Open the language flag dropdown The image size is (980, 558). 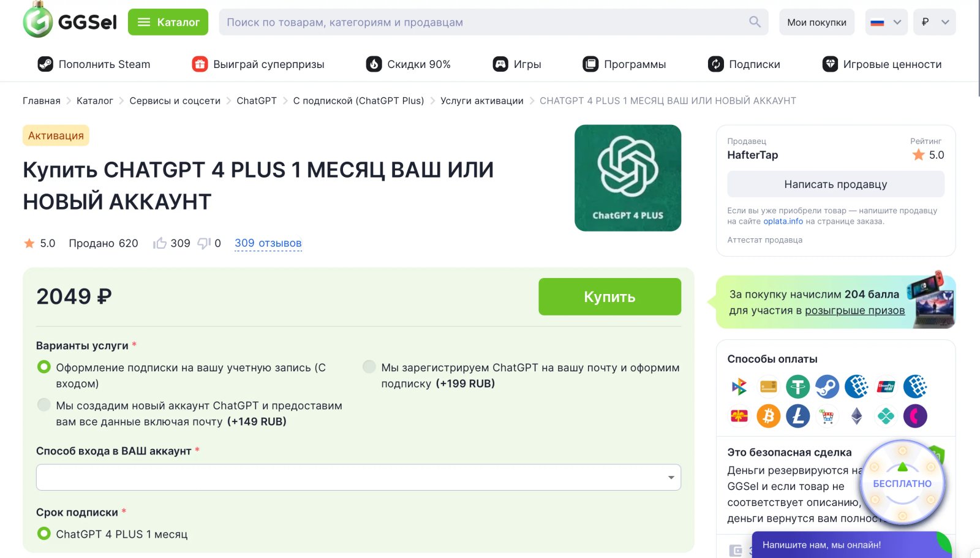[886, 22]
